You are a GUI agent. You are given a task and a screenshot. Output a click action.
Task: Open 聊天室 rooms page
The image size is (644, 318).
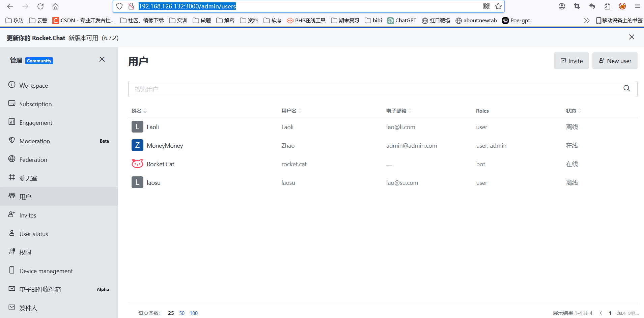point(59,178)
